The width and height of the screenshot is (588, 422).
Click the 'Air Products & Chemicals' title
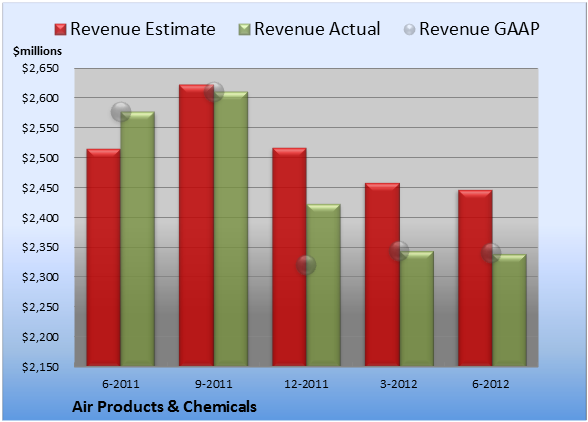click(164, 407)
